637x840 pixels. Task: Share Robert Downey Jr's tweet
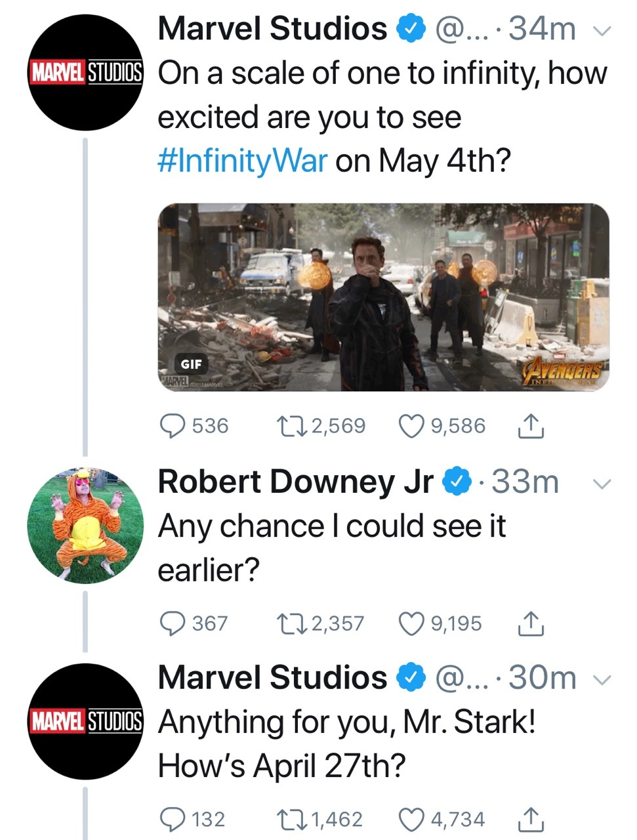(x=530, y=623)
